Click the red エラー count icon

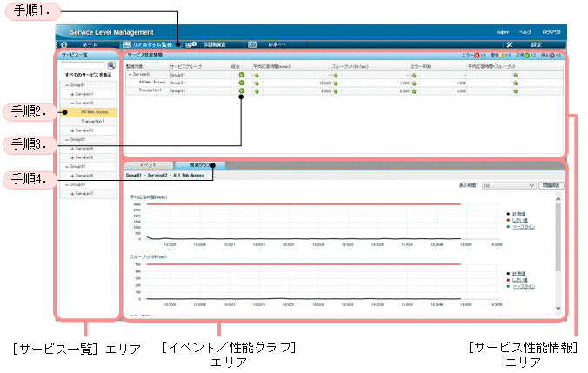point(477,55)
